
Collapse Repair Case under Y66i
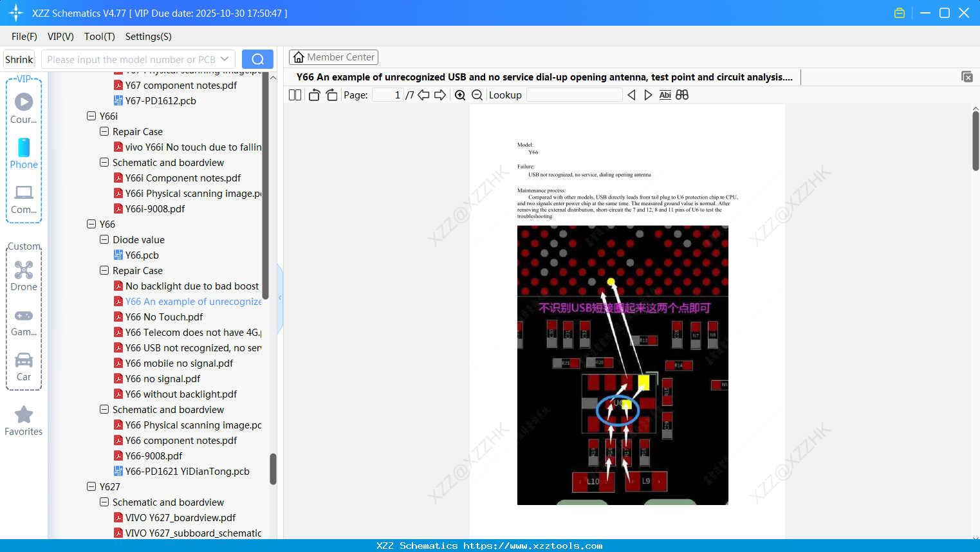(x=104, y=132)
